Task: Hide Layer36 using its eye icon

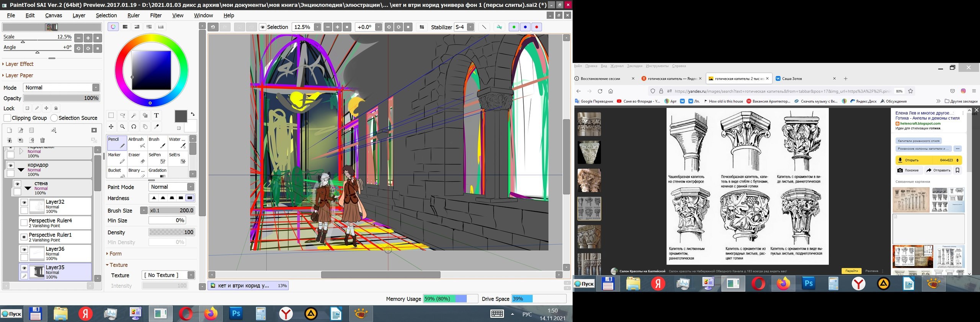Action: pyautogui.click(x=24, y=250)
